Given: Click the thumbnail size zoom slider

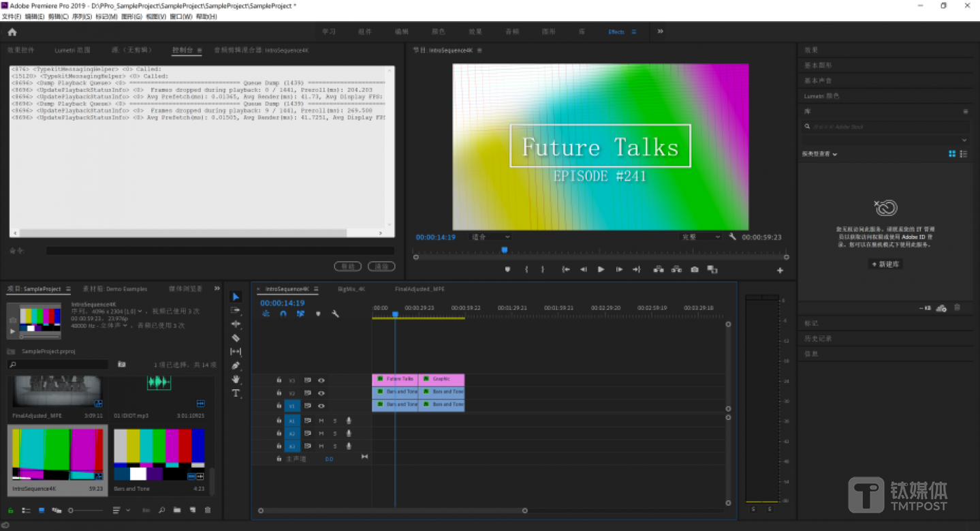Looking at the screenshot, I should coord(84,510).
